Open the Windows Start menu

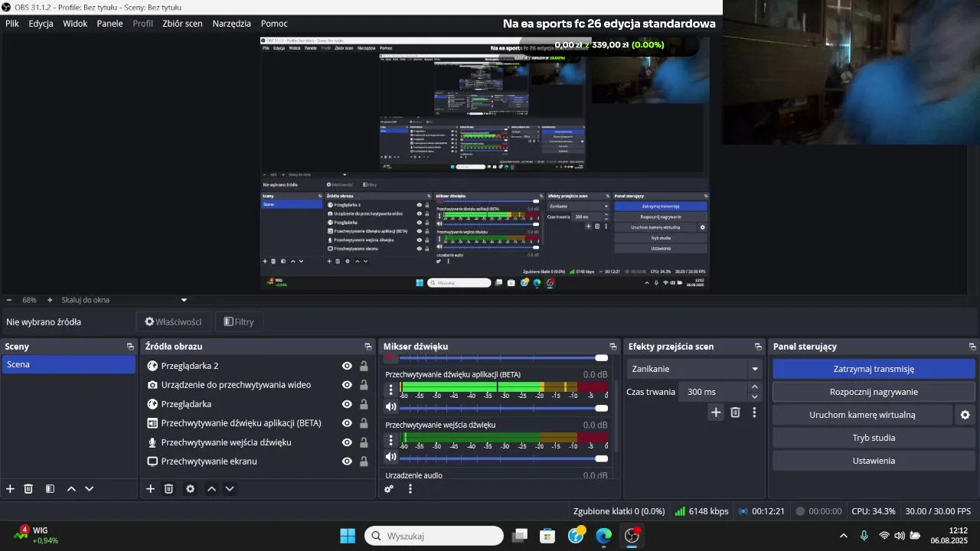point(348,536)
